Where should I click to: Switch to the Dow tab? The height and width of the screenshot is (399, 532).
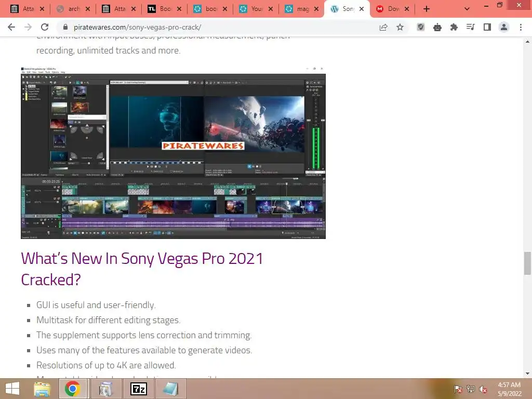click(389, 9)
